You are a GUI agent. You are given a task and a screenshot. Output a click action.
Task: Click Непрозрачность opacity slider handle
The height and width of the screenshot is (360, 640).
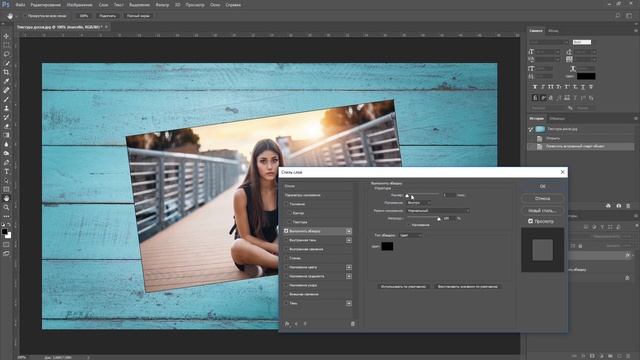pos(439,220)
